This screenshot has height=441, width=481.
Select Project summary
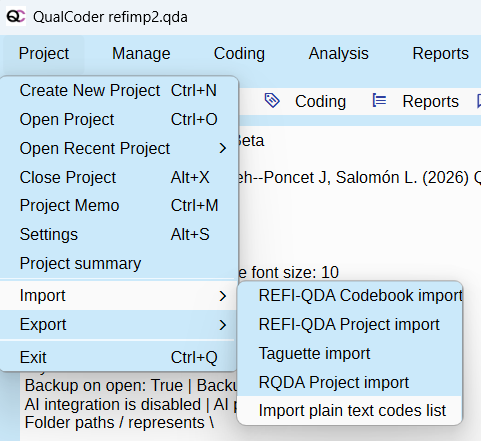(118, 263)
